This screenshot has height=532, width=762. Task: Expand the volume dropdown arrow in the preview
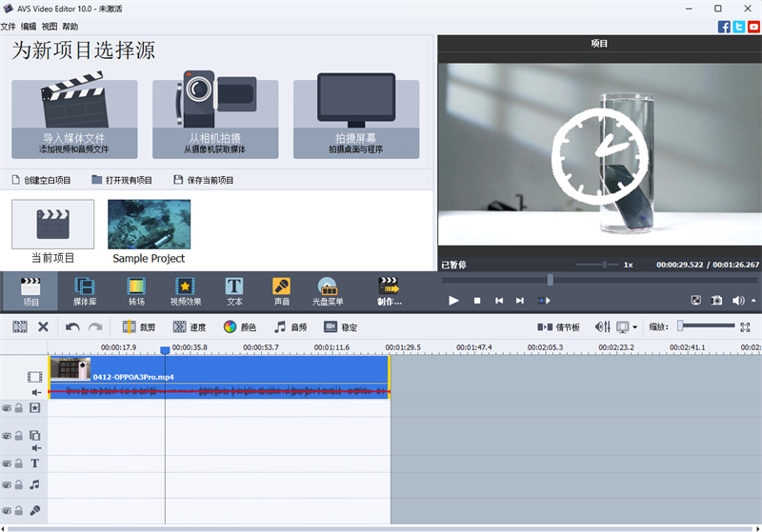pyautogui.click(x=753, y=301)
